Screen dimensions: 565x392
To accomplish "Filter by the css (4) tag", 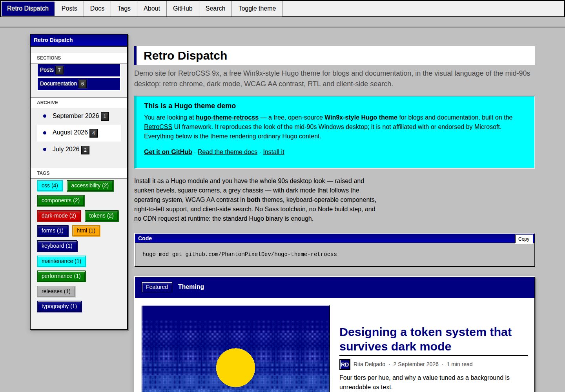I will (50, 186).
